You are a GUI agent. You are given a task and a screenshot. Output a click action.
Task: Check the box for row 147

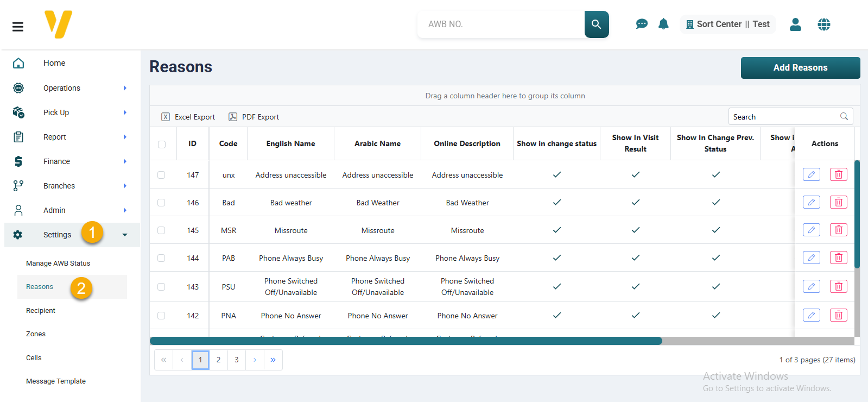pos(161,175)
